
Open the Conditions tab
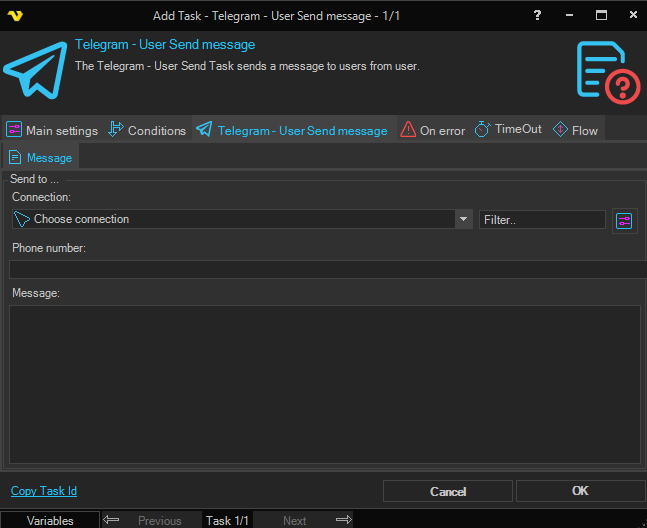(147, 131)
